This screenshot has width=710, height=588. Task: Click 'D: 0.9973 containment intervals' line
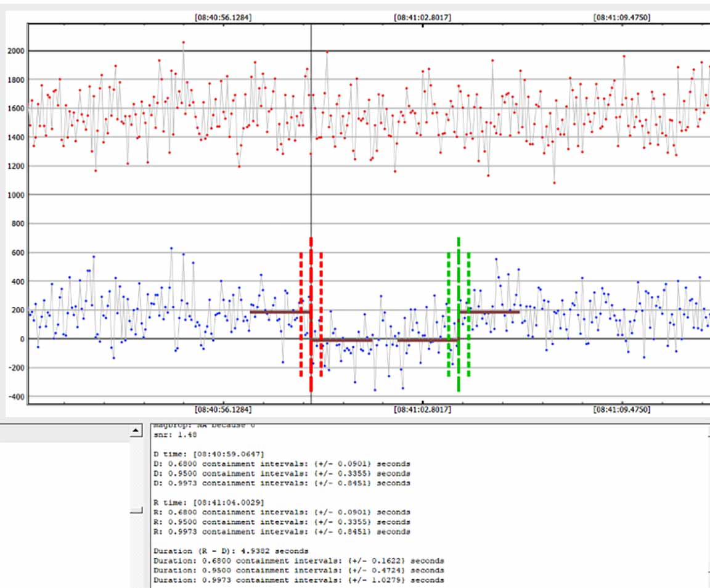(282, 483)
